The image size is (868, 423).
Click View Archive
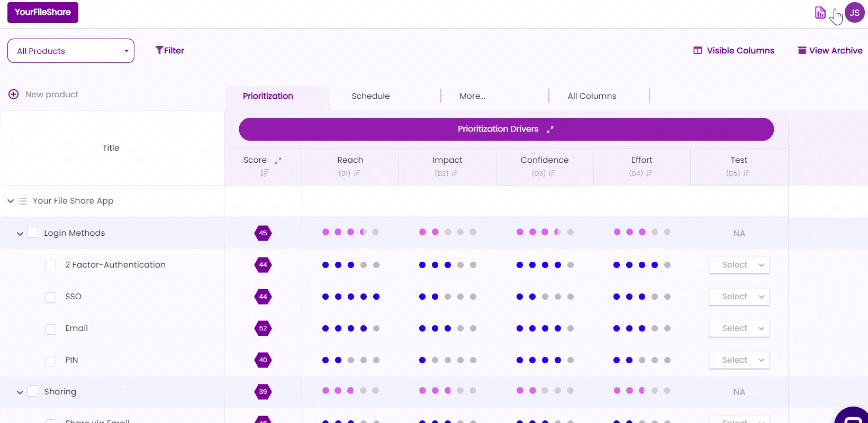[830, 50]
